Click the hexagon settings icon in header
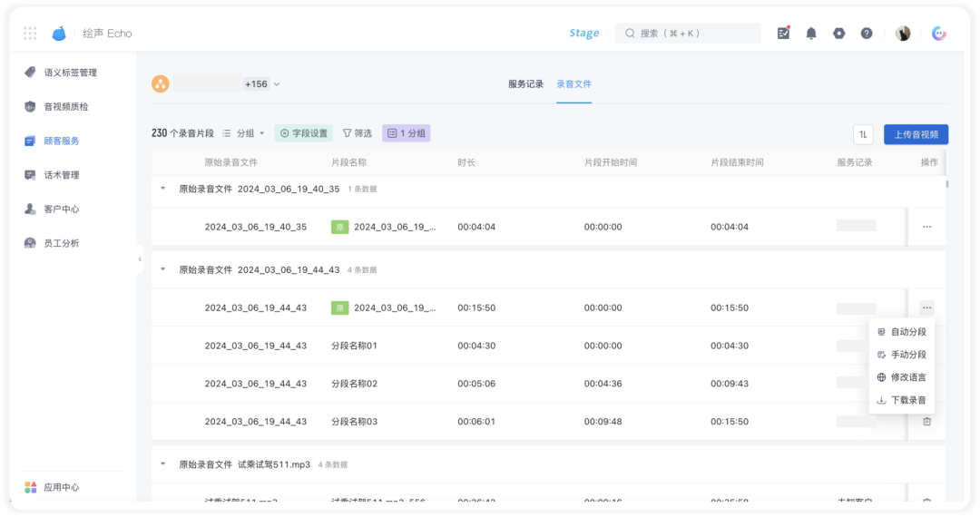Viewport: 980px width, 517px height. 838,33
